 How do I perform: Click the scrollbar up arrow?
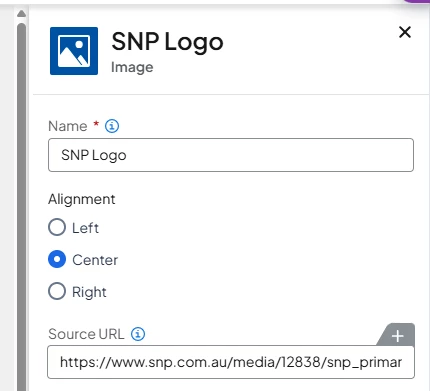21,14
